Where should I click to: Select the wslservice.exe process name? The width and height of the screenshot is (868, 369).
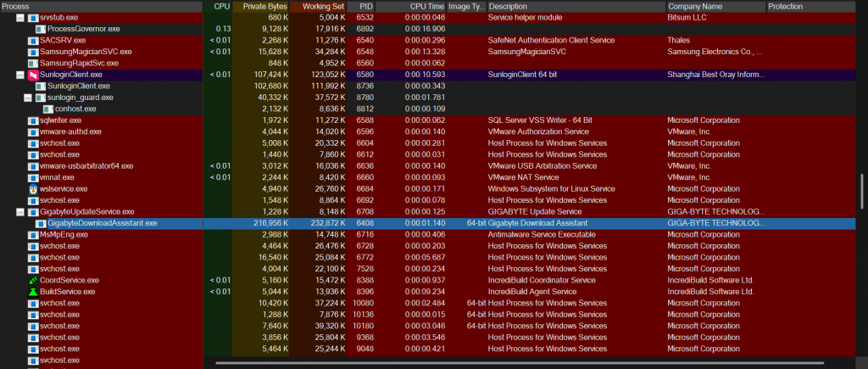tap(64, 189)
